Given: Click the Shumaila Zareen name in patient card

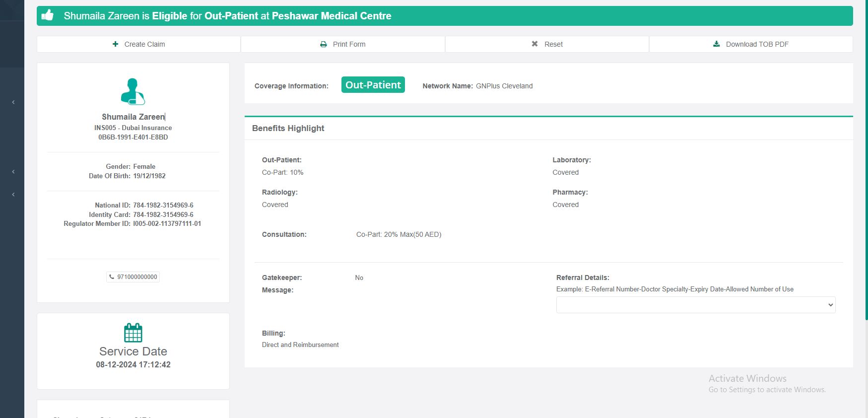Looking at the screenshot, I should coord(133,117).
